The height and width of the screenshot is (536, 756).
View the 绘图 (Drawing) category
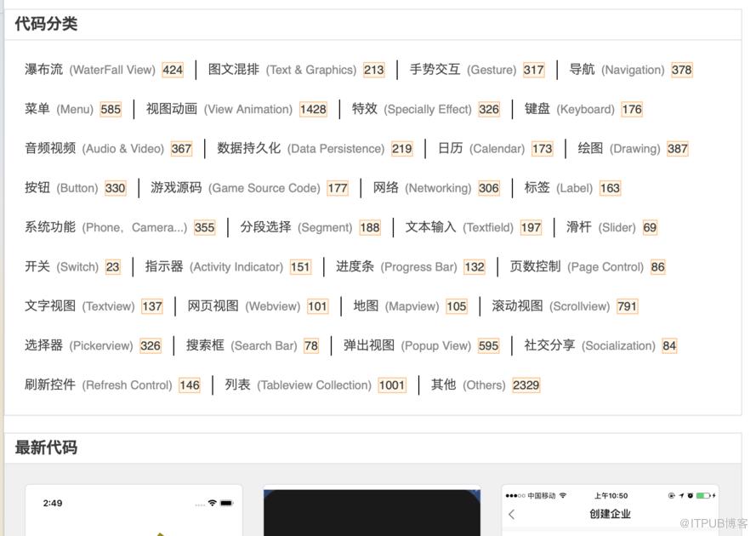619,149
